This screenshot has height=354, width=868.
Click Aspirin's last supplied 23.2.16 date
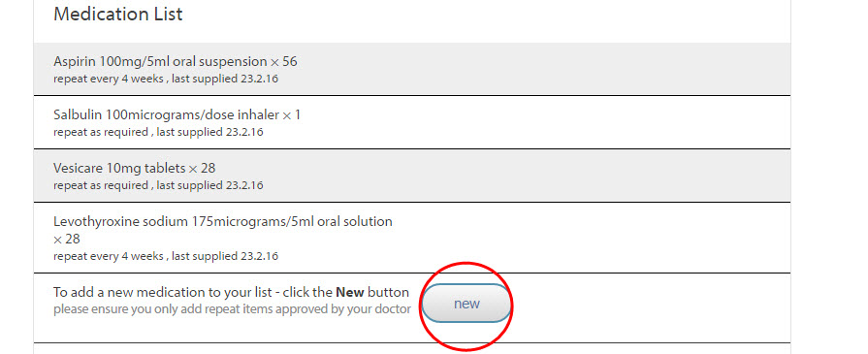pyautogui.click(x=225, y=79)
